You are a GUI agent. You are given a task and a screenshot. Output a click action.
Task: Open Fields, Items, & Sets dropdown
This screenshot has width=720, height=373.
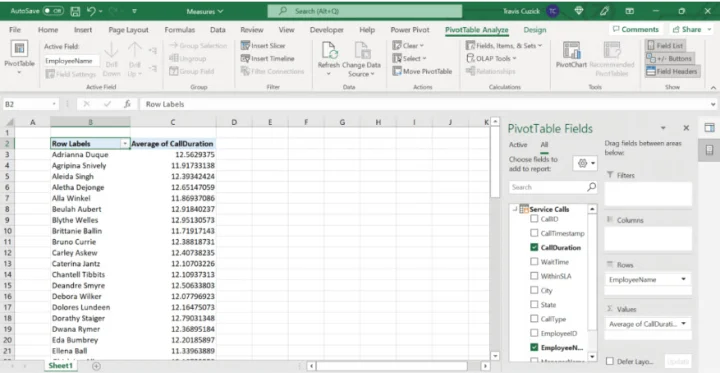pyautogui.click(x=504, y=45)
